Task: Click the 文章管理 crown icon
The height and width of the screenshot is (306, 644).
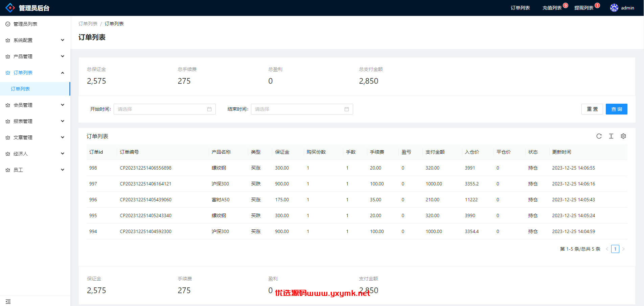Action: coord(8,137)
